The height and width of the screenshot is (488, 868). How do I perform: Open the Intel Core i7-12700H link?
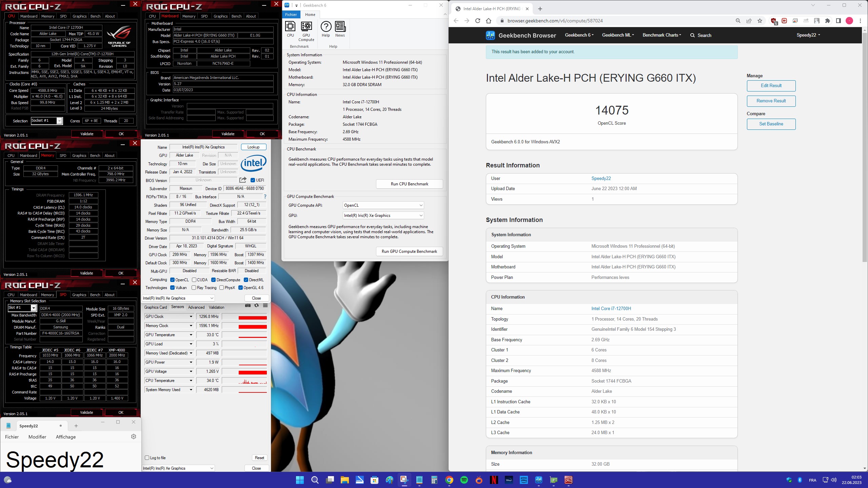click(x=611, y=309)
